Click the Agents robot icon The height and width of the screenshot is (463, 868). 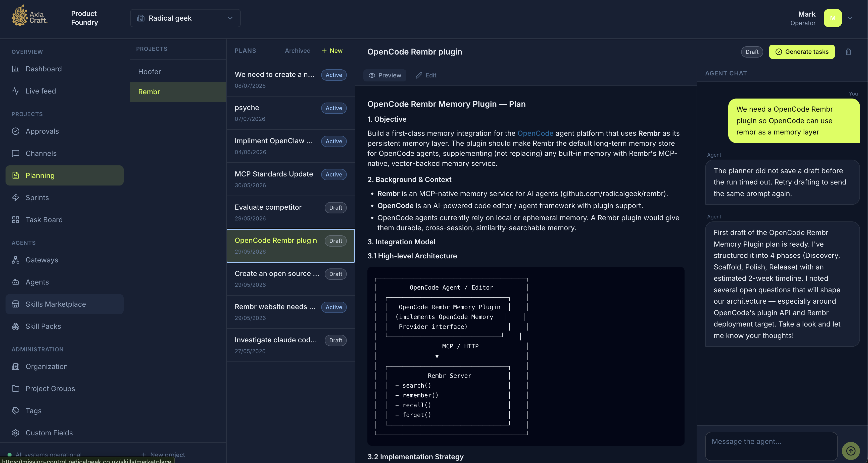16,282
